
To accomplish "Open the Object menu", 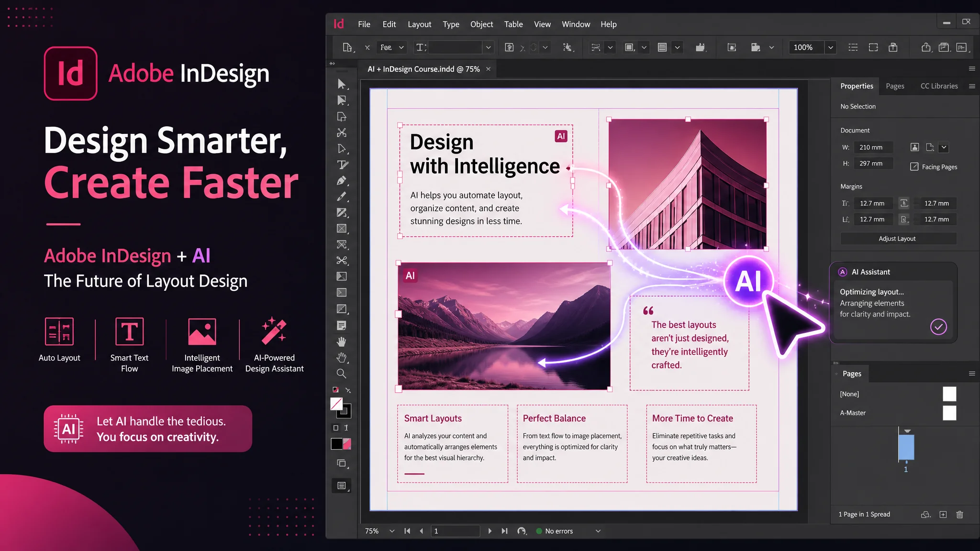I will (x=481, y=24).
